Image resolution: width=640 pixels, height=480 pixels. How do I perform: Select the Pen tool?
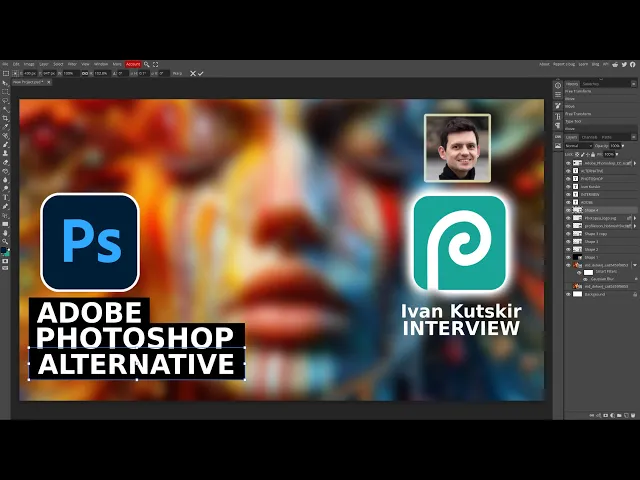point(5,206)
